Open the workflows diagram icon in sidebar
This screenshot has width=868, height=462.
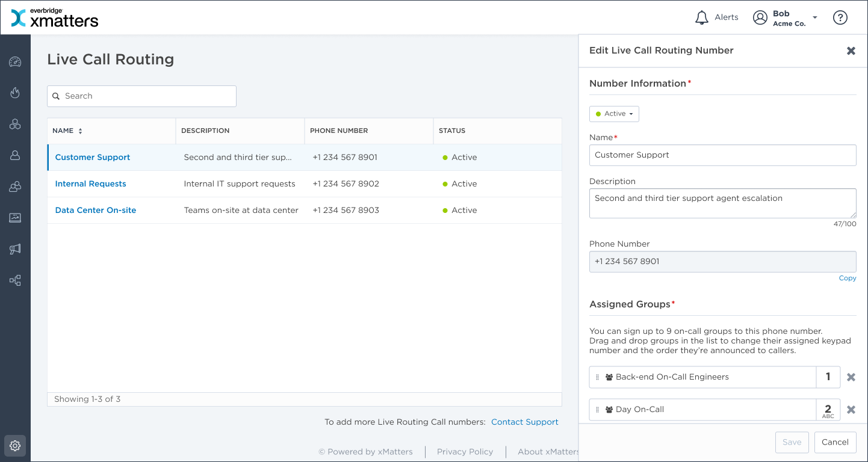click(x=15, y=280)
